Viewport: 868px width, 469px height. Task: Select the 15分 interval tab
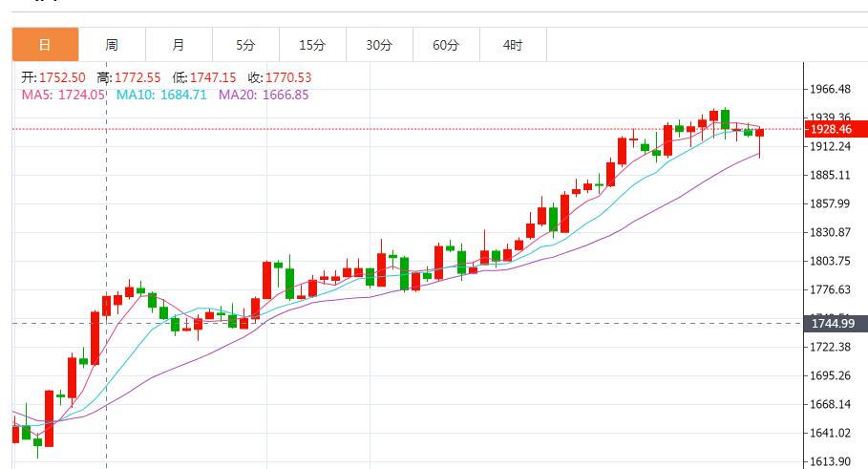pyautogui.click(x=312, y=45)
